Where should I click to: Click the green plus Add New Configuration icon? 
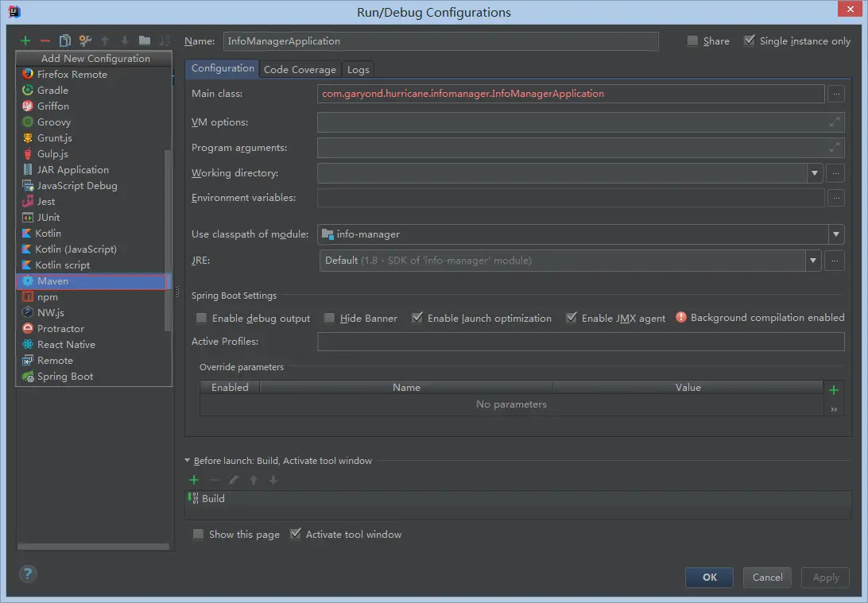click(25, 41)
